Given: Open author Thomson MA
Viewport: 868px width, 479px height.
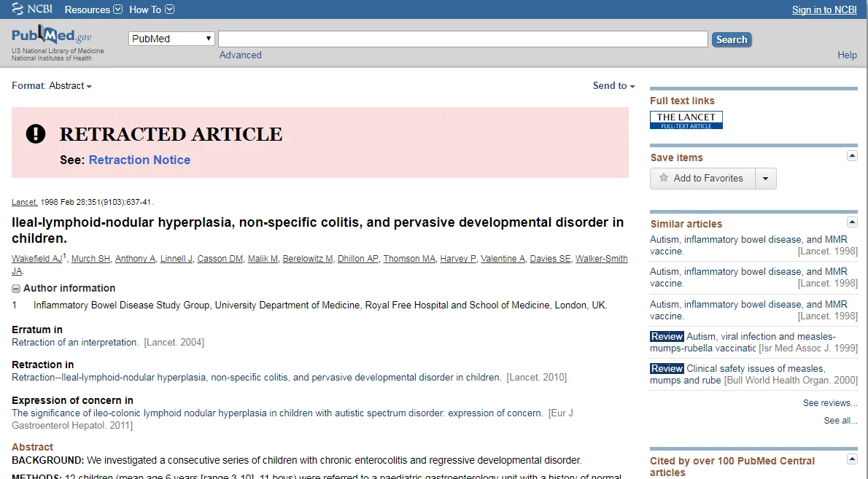Looking at the screenshot, I should tap(409, 258).
